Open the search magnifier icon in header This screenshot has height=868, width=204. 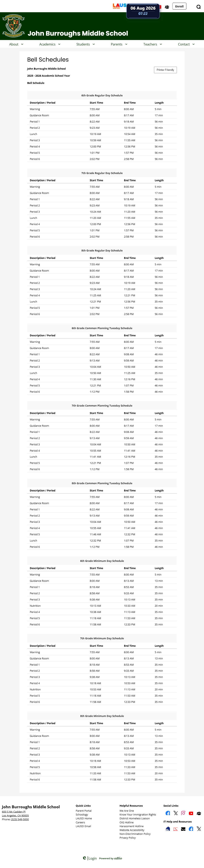[199, 7]
